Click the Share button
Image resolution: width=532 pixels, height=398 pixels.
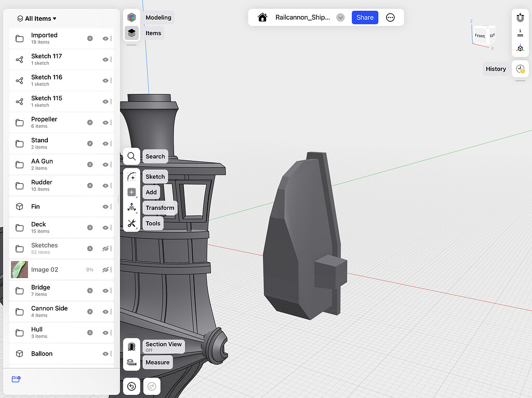point(365,17)
